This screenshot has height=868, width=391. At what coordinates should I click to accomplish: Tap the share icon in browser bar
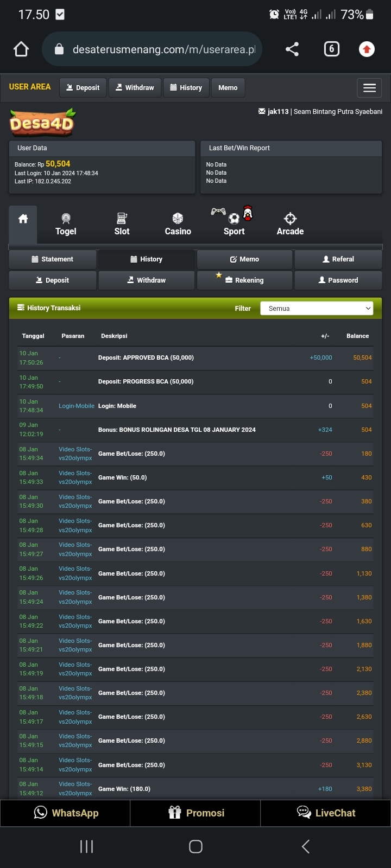(x=292, y=49)
